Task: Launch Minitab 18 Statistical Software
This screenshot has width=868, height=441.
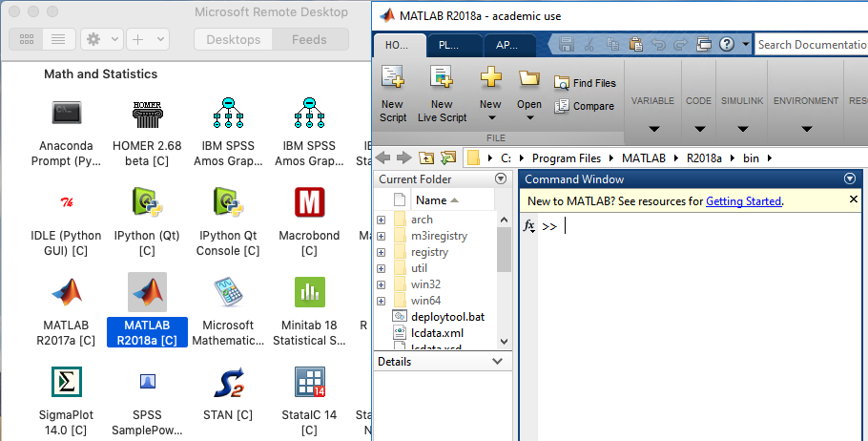Action: tap(309, 292)
